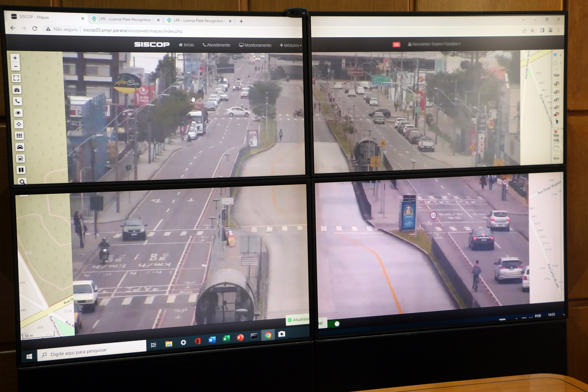Click the Viat search input field
The image size is (588, 392).
coord(557,147)
